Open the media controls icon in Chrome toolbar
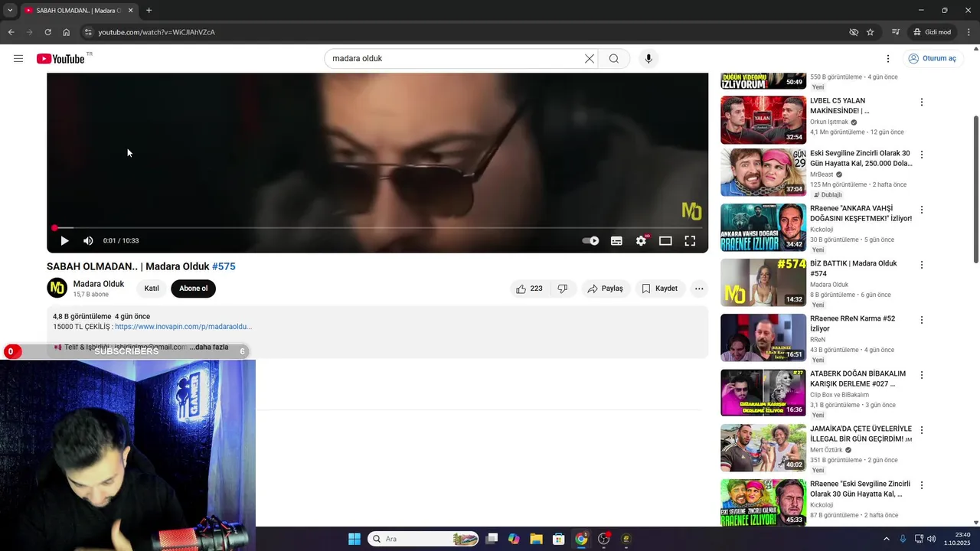Screen dimensions: 980x551 click(x=895, y=32)
